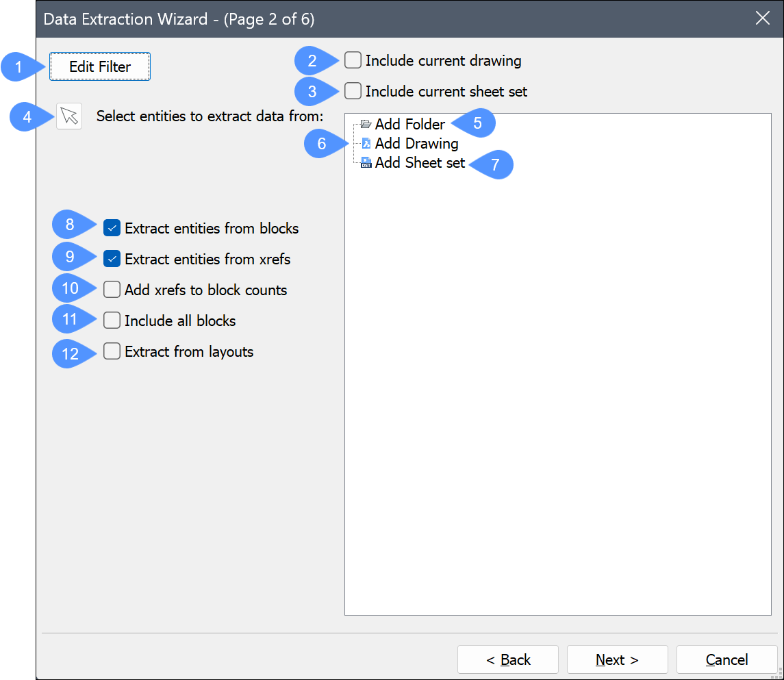
Task: Go back to the previous wizard page
Action: (x=508, y=659)
